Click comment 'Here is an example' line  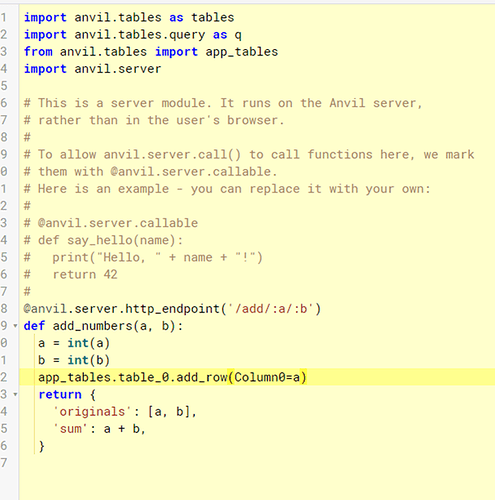pyautogui.click(x=227, y=189)
